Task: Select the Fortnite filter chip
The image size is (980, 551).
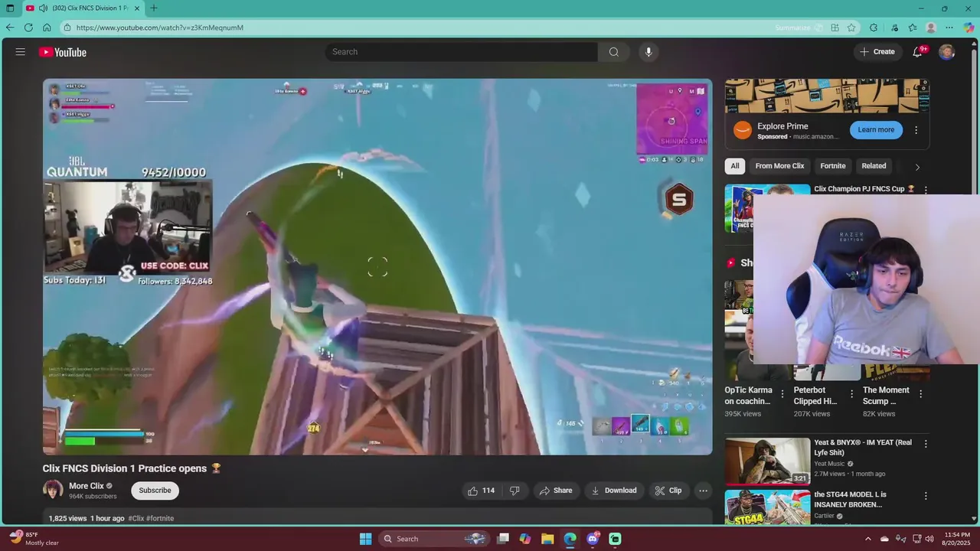Action: coord(833,166)
